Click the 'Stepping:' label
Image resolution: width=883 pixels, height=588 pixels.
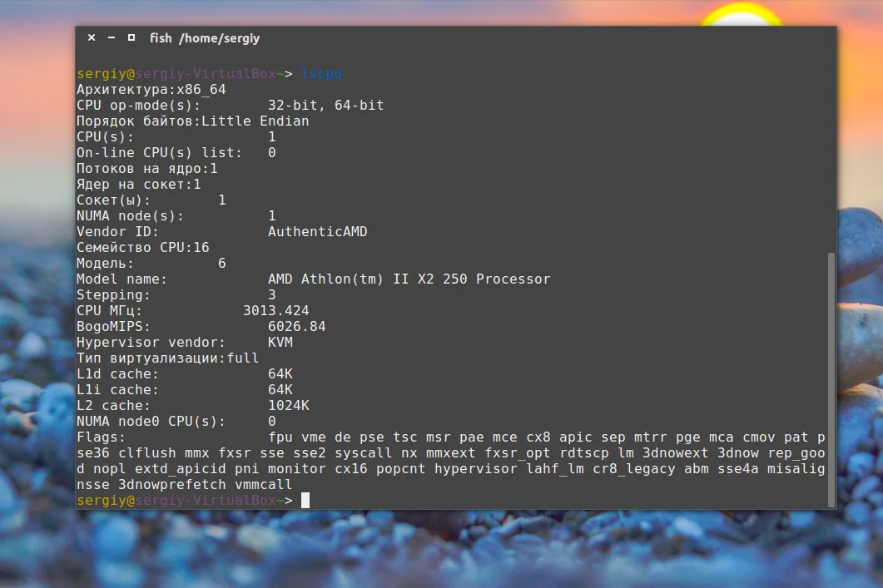tap(114, 294)
